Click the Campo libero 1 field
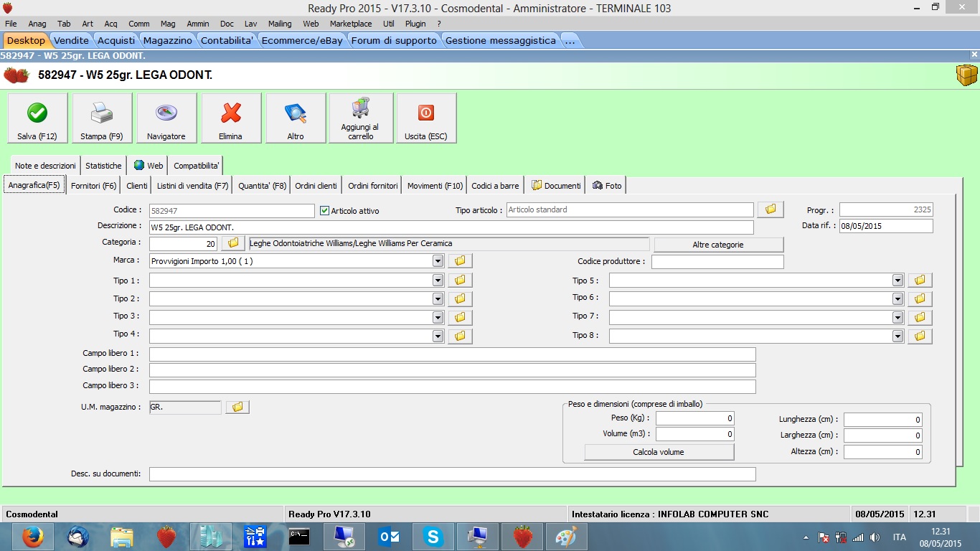980x551 pixels. click(452, 354)
